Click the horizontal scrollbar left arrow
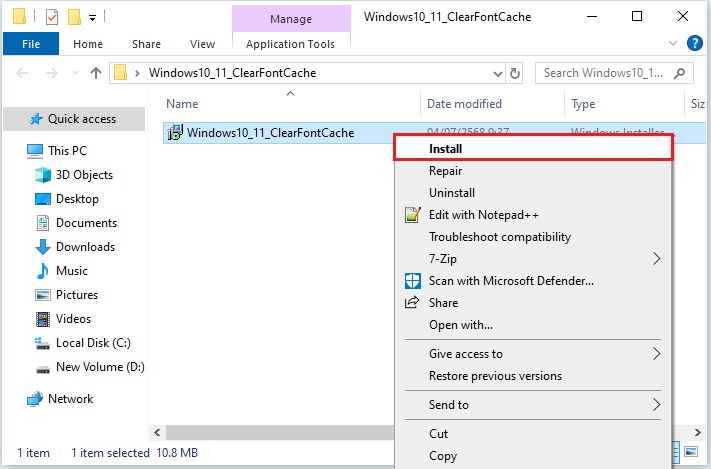Viewport: 711px width, 469px height. [x=157, y=432]
